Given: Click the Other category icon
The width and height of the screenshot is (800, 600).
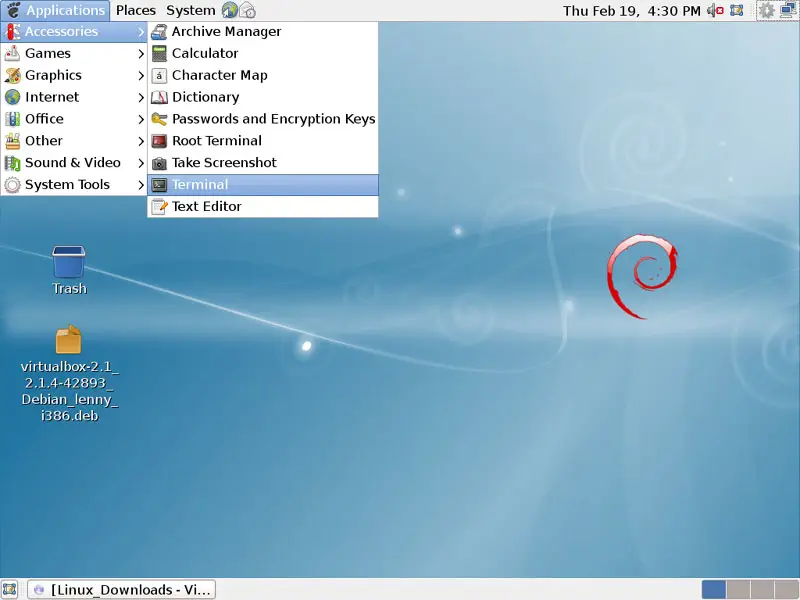Looking at the screenshot, I should point(12,141).
